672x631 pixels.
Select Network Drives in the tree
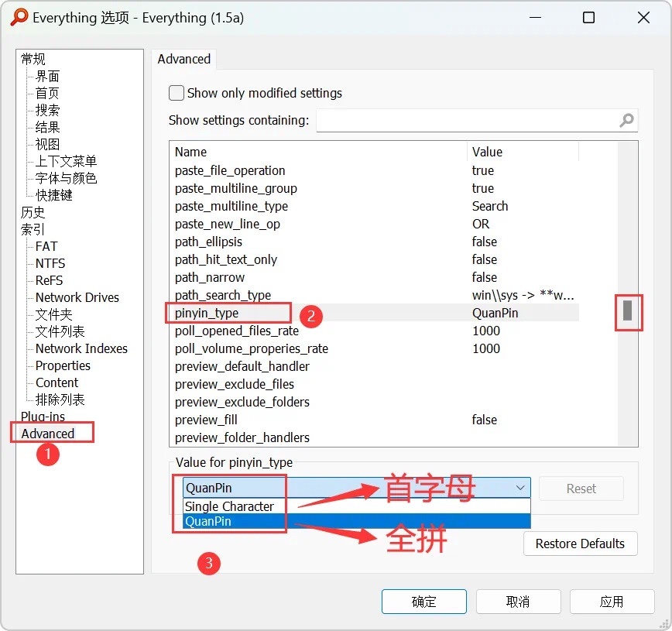pyautogui.click(x=77, y=297)
